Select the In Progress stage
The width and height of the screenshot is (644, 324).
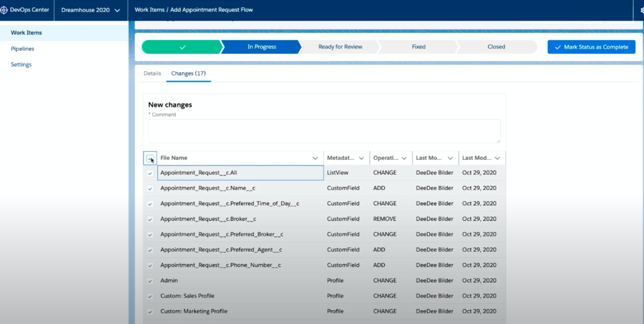click(262, 47)
